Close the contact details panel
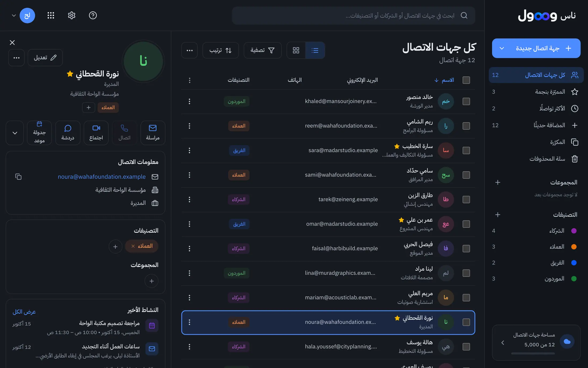The width and height of the screenshot is (588, 368). click(12, 43)
